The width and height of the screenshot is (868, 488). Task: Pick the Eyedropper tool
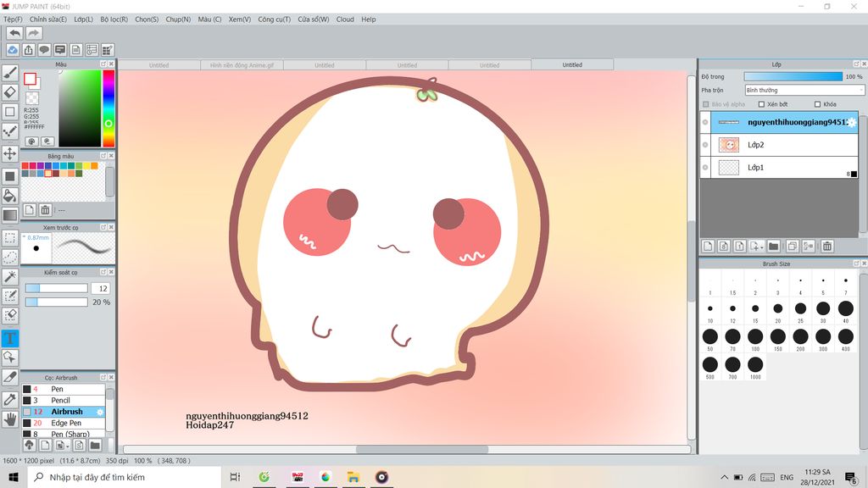coord(10,400)
